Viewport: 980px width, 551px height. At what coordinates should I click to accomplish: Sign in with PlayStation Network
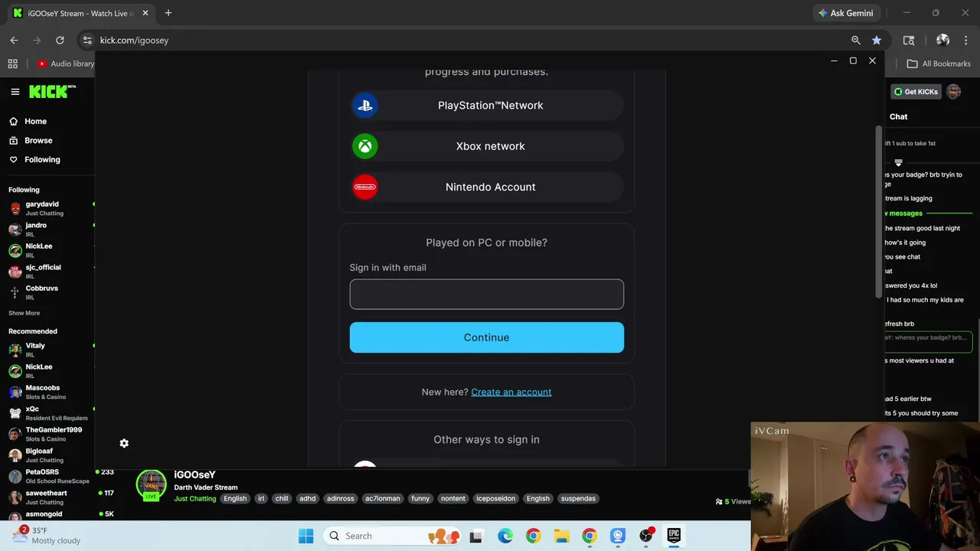tap(487, 106)
